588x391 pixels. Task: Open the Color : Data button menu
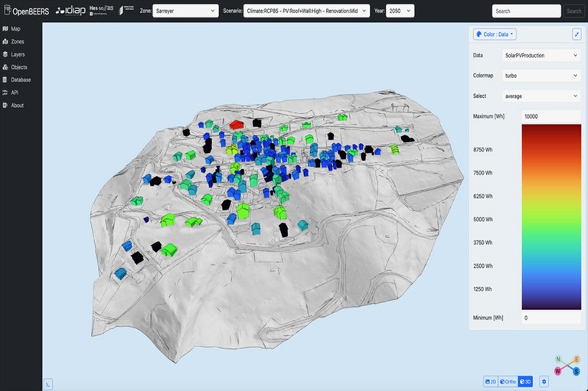pyautogui.click(x=495, y=34)
